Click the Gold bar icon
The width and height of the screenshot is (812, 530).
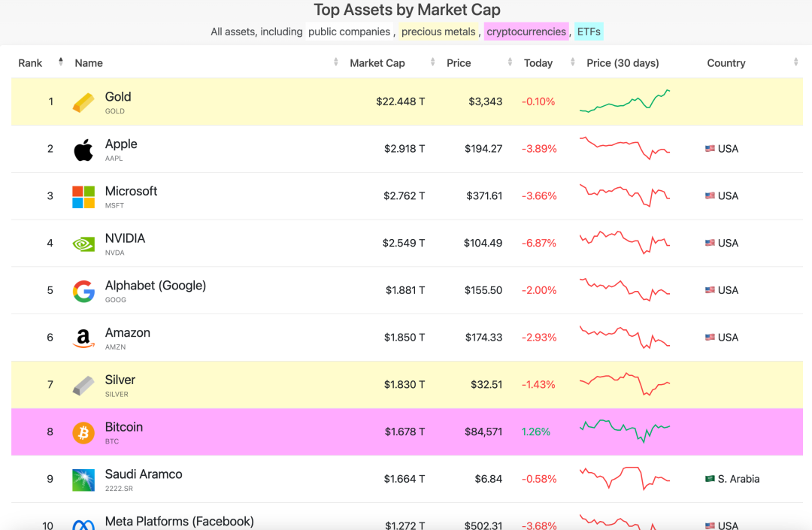pos(83,102)
